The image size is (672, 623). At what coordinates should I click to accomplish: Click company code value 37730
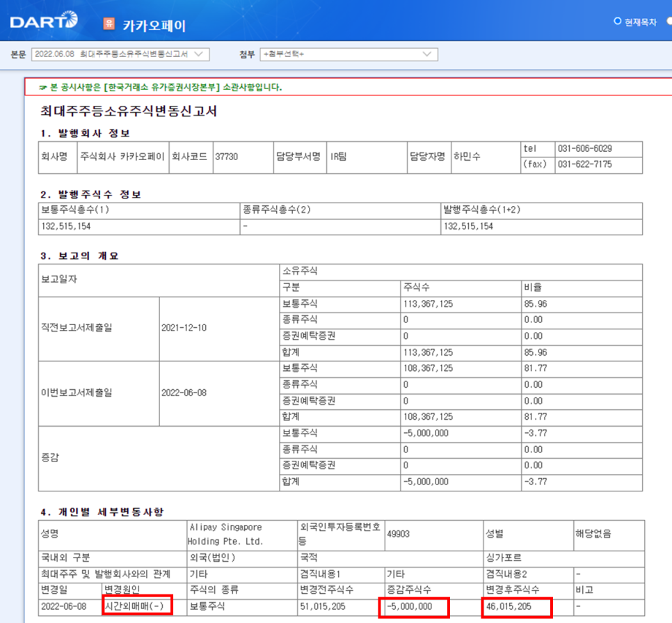(x=226, y=157)
